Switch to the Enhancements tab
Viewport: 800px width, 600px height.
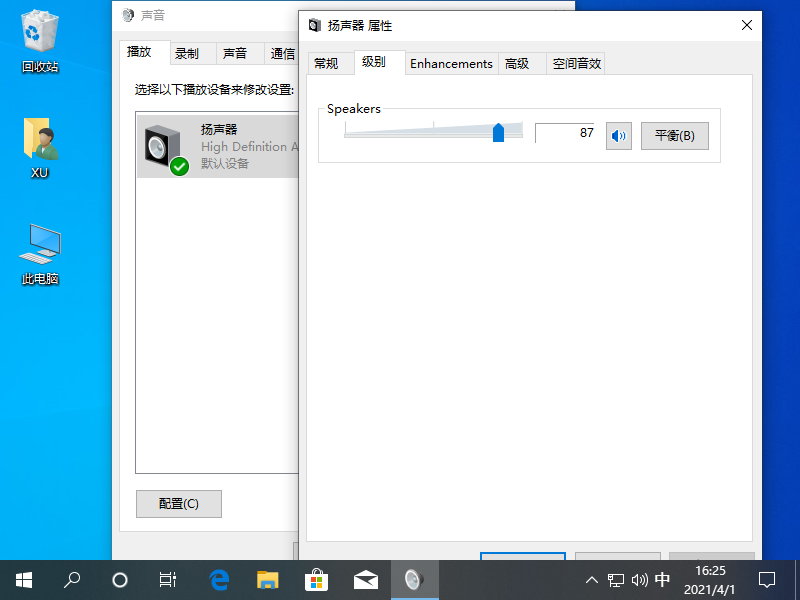(x=451, y=62)
